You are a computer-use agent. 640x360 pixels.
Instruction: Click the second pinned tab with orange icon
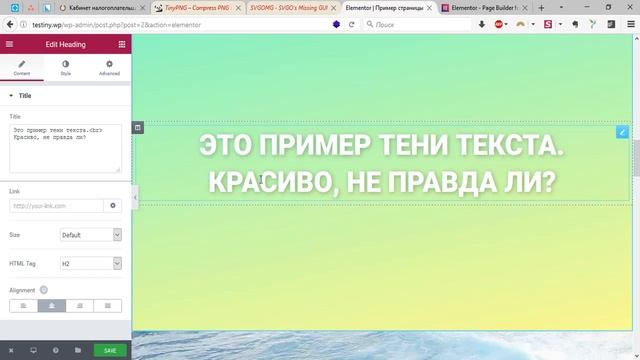click(x=31, y=8)
